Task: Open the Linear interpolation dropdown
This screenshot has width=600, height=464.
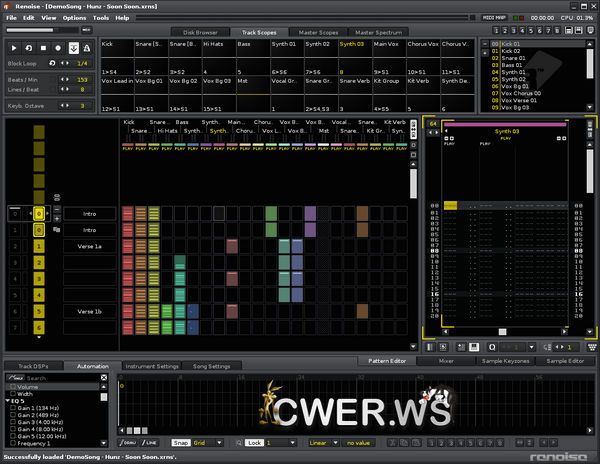Action: 321,442
